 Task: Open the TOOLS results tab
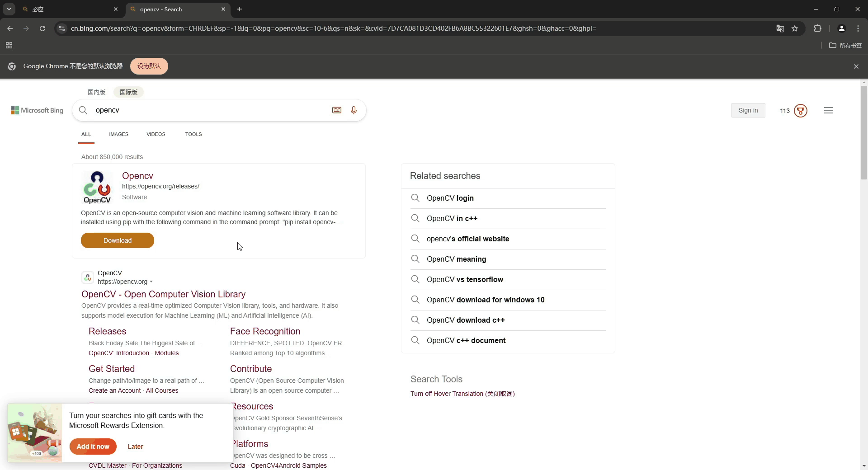[x=193, y=134]
